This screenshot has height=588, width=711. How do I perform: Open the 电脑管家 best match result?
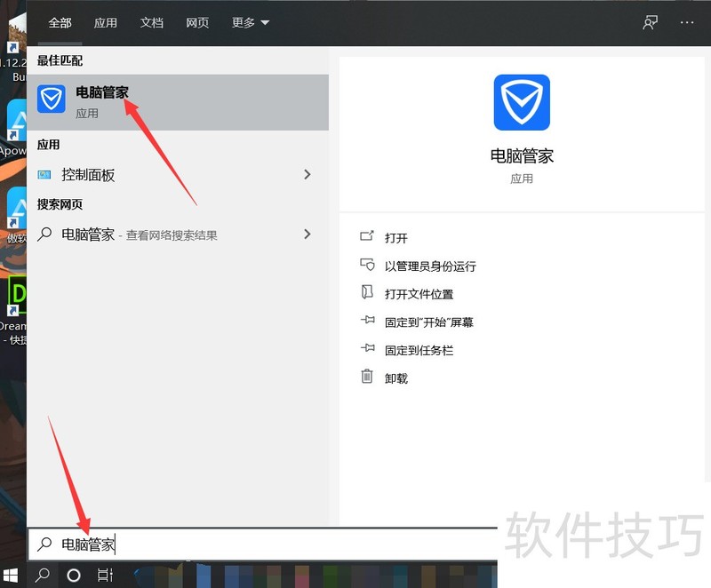tap(178, 102)
